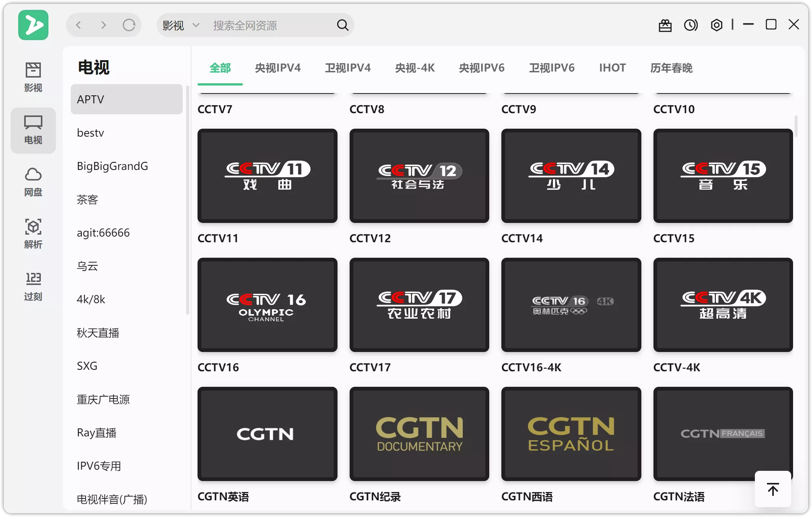
Task: Choose the 秋天直播 source
Action: [98, 333]
